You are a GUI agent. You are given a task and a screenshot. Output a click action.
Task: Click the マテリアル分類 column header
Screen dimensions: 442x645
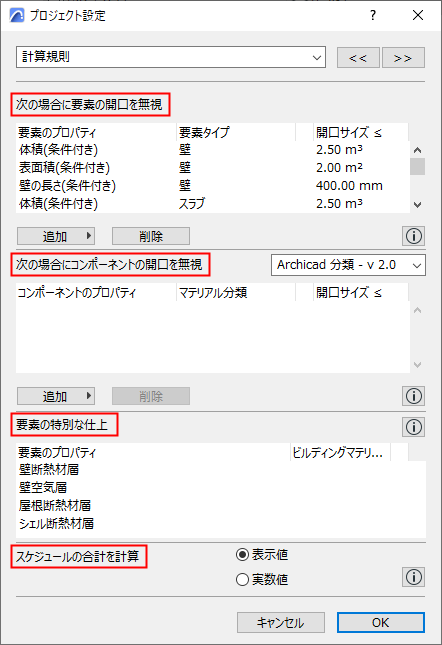point(236,292)
